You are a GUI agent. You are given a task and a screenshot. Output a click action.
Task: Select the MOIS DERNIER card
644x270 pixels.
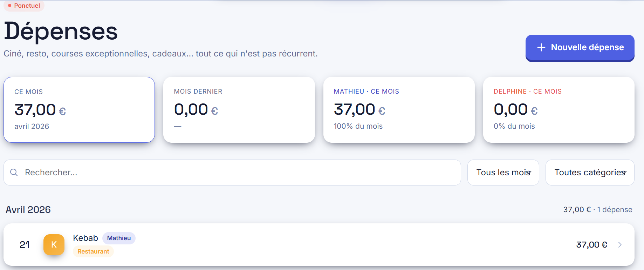(239, 110)
